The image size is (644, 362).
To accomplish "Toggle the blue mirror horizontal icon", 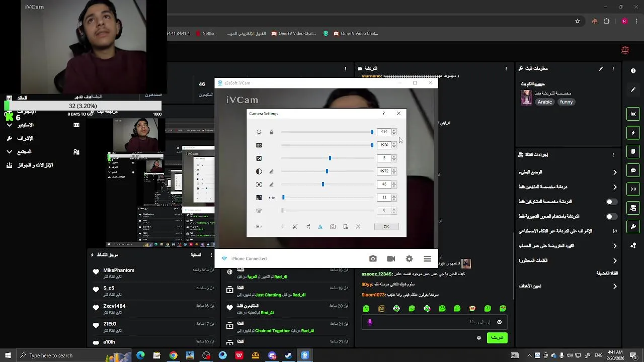I will coord(320,227).
